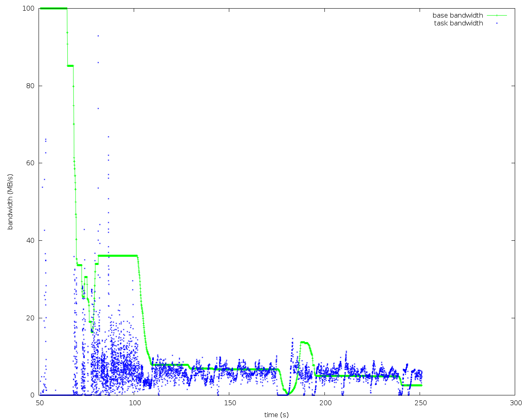Click the x-axis tick label 300

(x=515, y=403)
